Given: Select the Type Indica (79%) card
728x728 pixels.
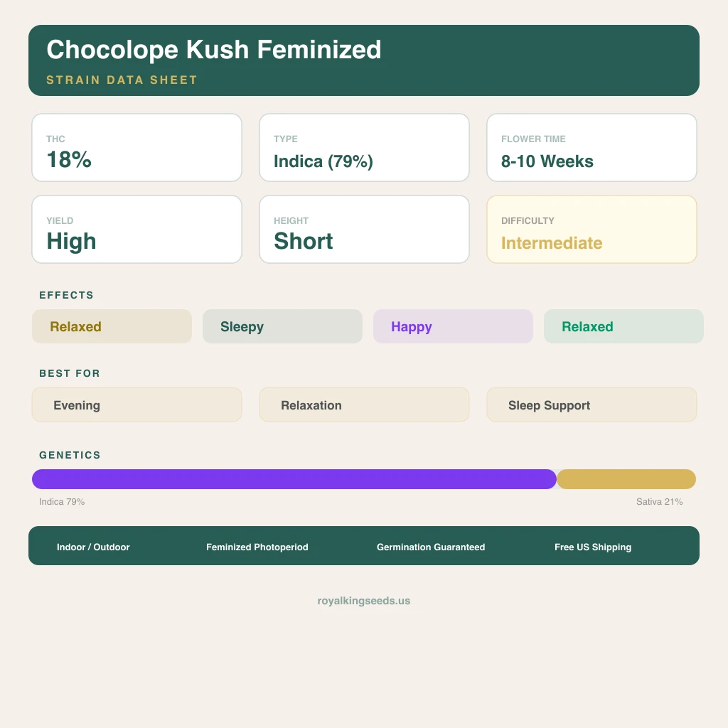Looking at the screenshot, I should [364, 148].
